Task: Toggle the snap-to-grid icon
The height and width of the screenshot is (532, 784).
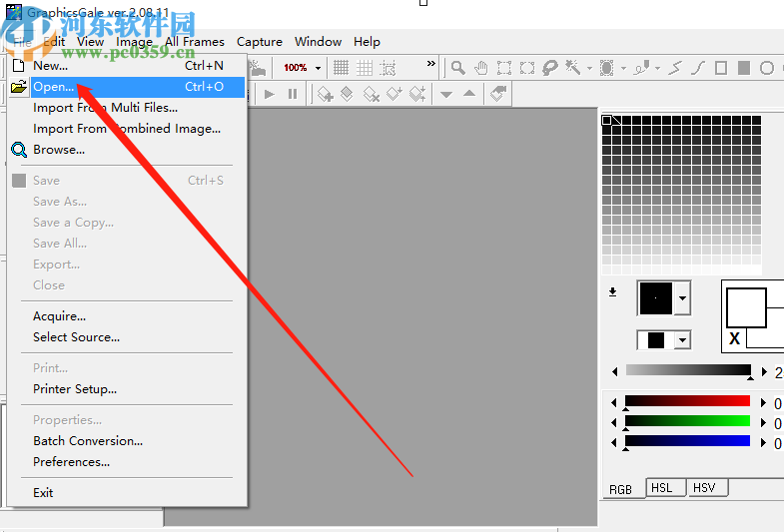Action: (x=388, y=68)
